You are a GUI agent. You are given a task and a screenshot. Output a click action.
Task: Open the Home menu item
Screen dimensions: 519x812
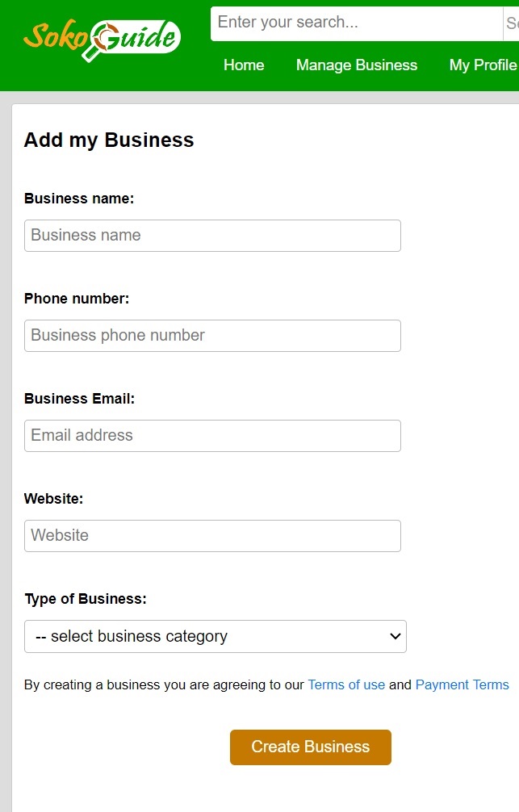click(244, 65)
